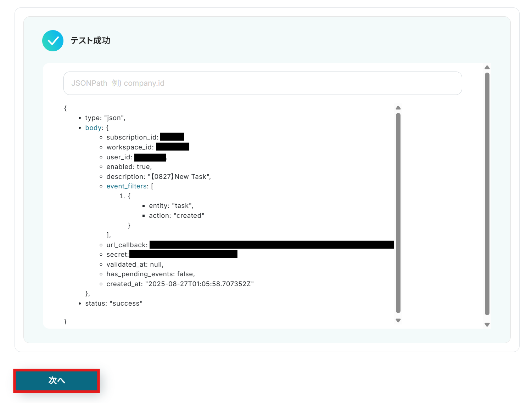Select the status: "success" line
532x403 pixels.
click(114, 303)
